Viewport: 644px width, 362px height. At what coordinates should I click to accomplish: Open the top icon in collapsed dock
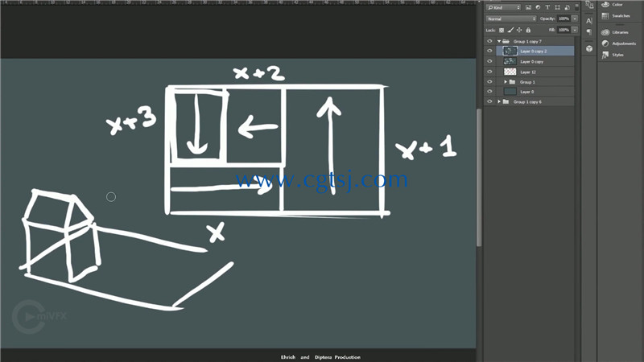click(589, 5)
